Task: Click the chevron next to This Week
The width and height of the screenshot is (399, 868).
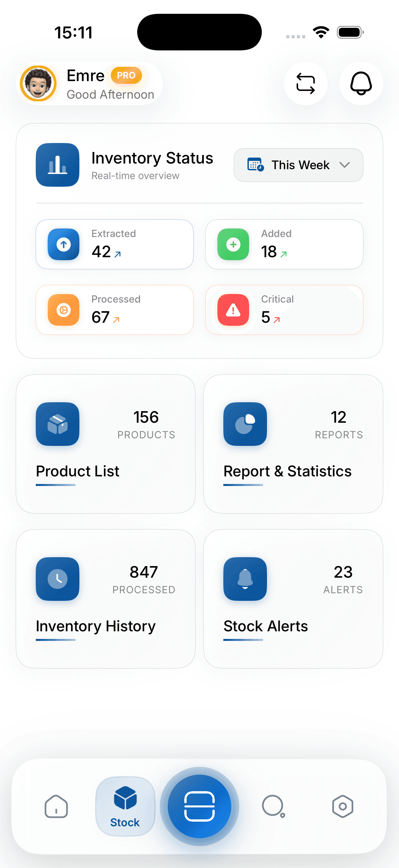Action: point(344,165)
